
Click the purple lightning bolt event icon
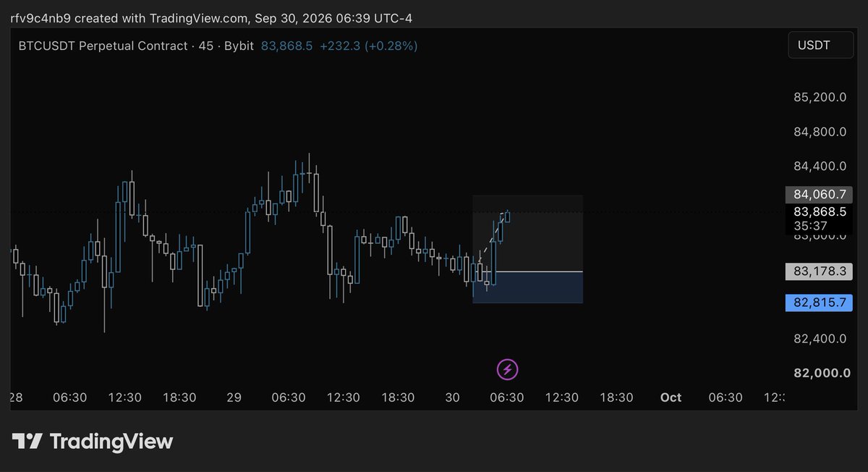point(508,370)
